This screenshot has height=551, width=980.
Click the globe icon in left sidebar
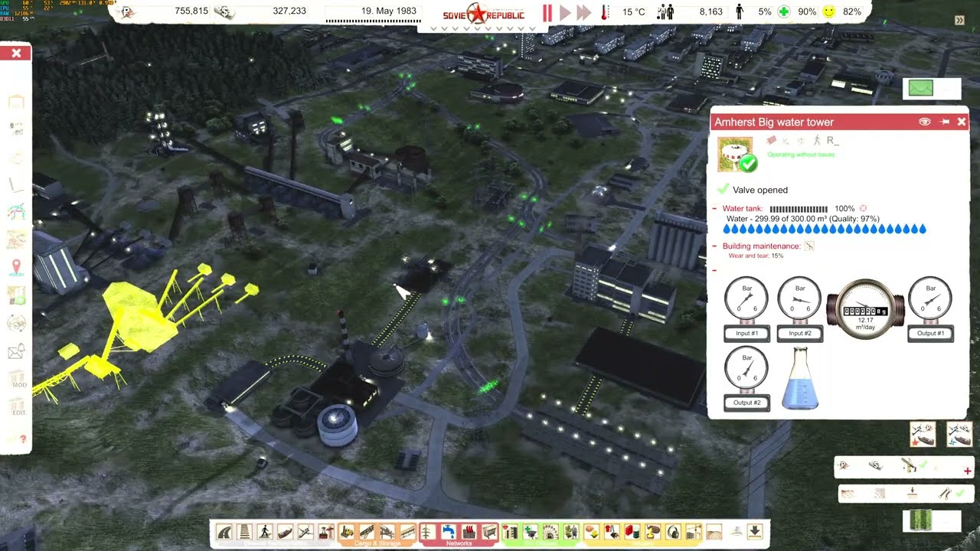pos(17,324)
